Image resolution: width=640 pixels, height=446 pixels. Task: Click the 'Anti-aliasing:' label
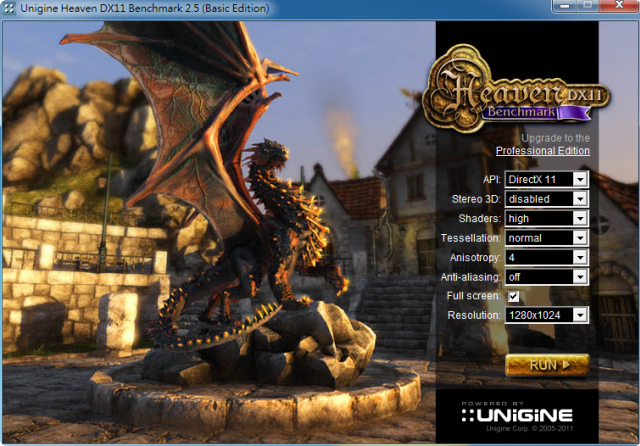pos(471,277)
